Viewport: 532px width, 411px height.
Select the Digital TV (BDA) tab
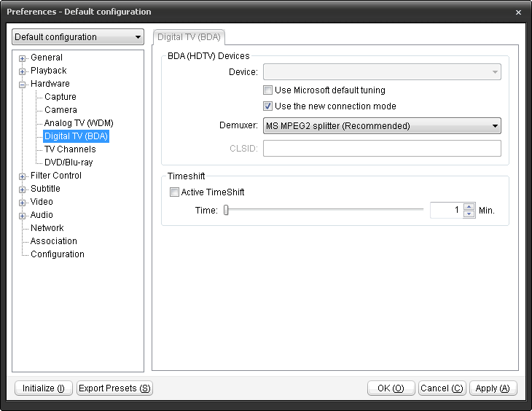tap(189, 37)
